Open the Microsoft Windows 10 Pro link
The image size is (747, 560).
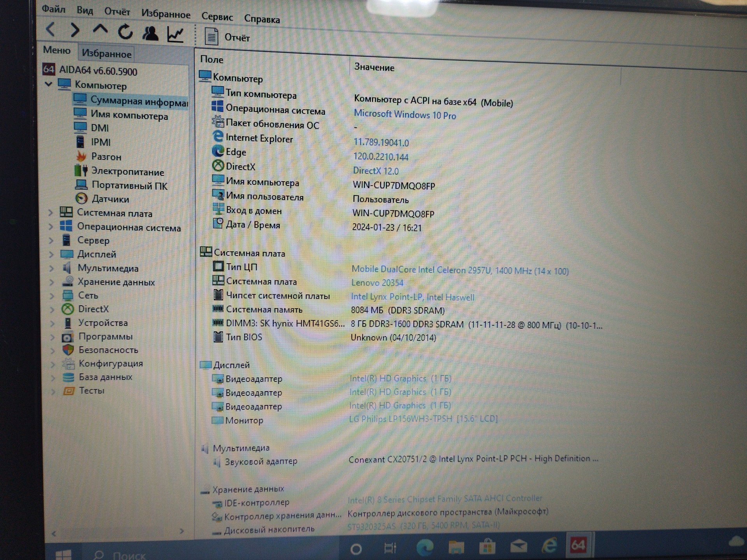pyautogui.click(x=405, y=115)
